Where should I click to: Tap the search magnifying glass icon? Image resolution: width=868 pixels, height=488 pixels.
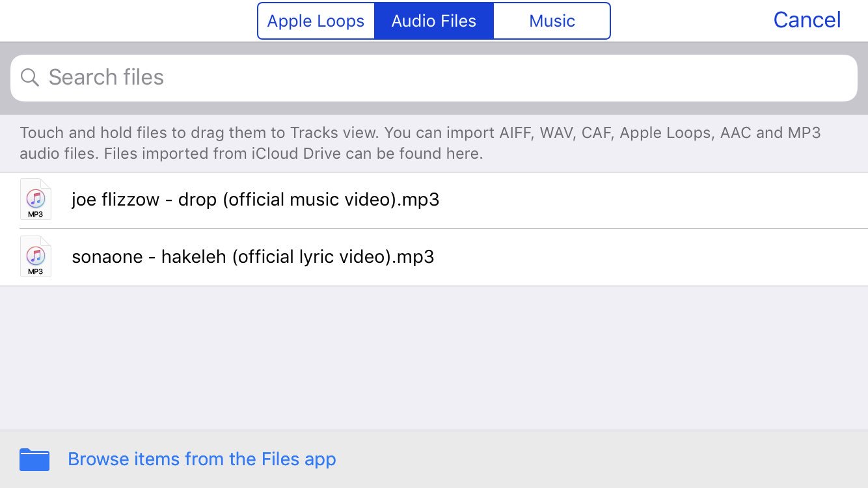click(x=30, y=78)
